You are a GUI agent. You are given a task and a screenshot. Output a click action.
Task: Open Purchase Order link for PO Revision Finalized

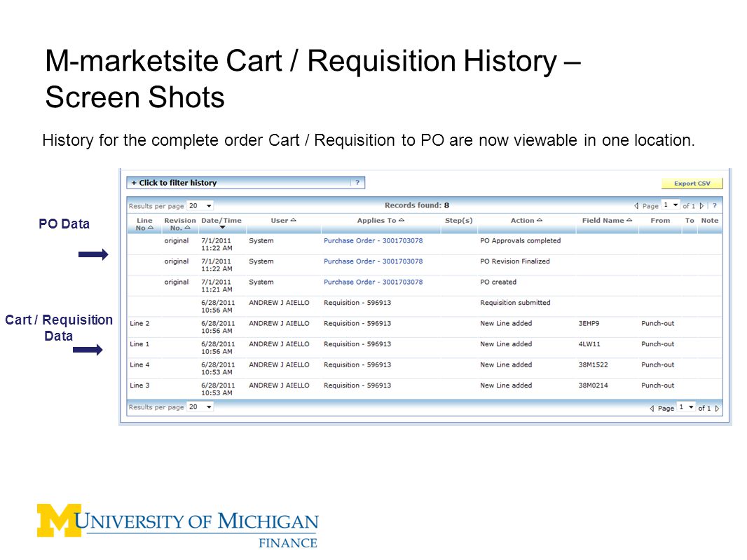pos(373,261)
